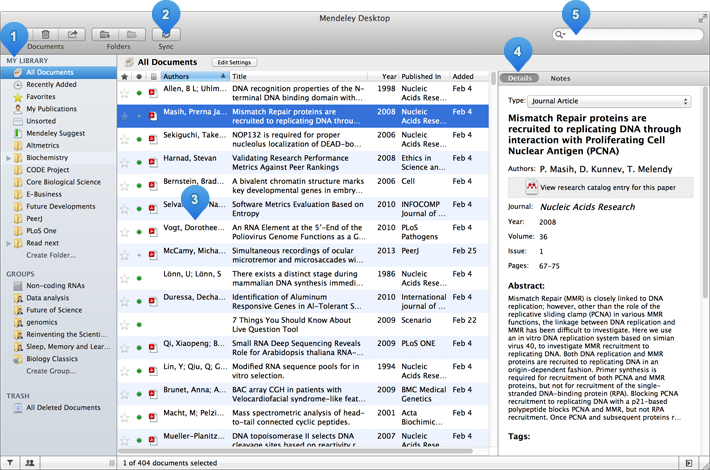This screenshot has width=710, height=470.
Task: Click View research catalog entry for this paper
Action: coord(600,187)
